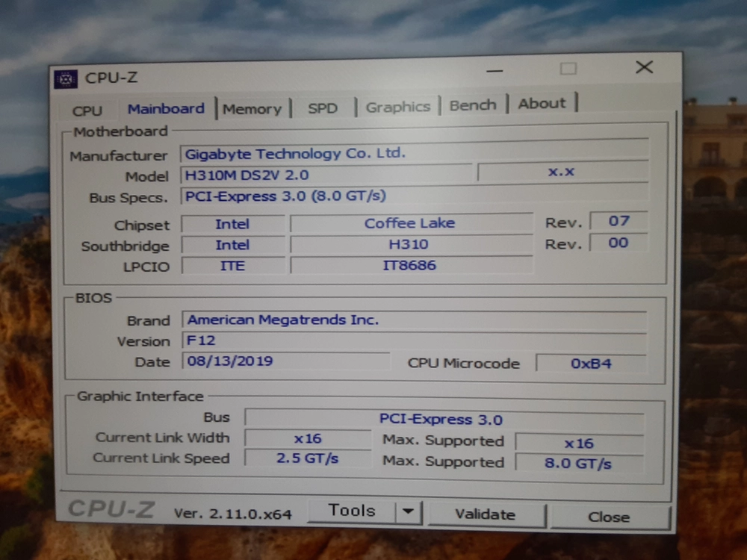Switch to the SPD tab
The image size is (747, 560).
323,108
